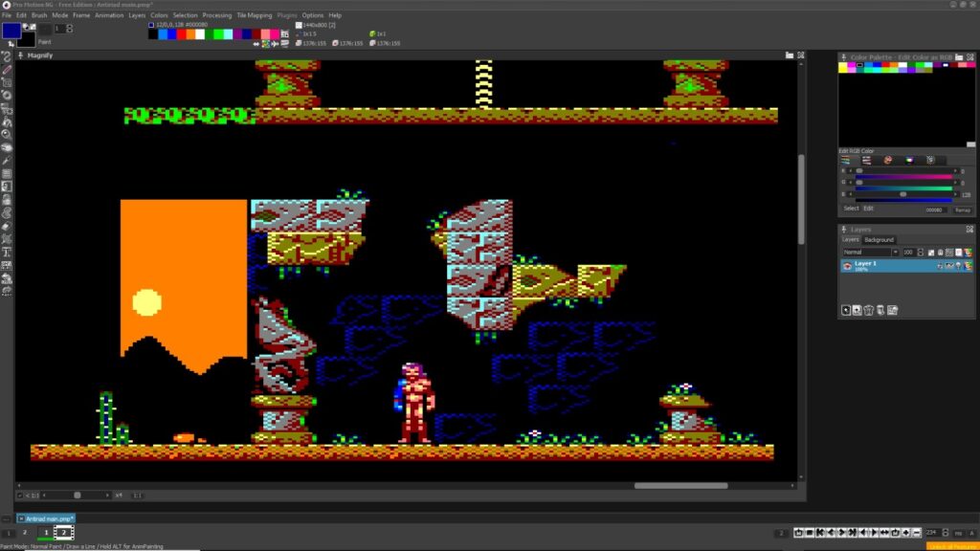Click the hex color value field
This screenshot has width=980, height=551.
(x=934, y=209)
